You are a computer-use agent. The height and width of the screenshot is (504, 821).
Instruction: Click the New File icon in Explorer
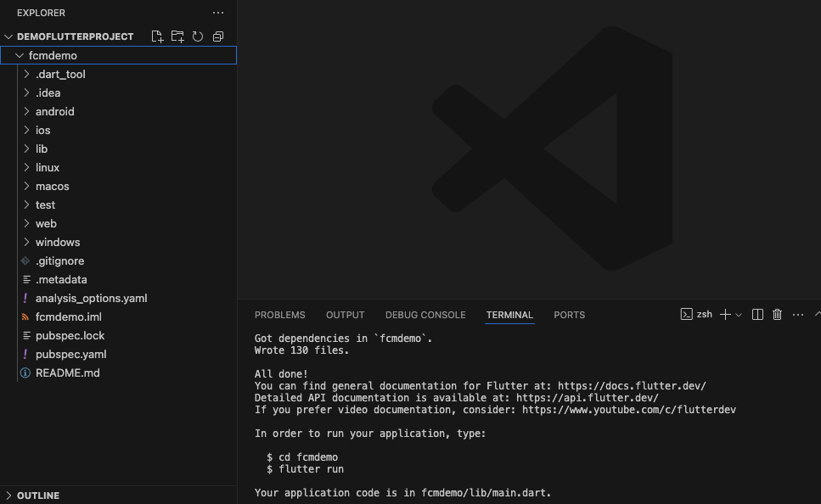tap(157, 36)
